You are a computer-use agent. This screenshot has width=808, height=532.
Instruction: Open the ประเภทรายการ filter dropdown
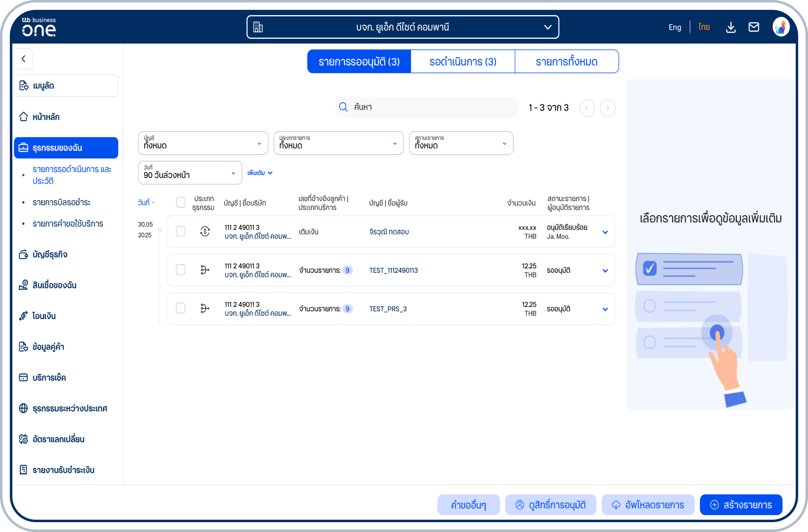pos(338,143)
